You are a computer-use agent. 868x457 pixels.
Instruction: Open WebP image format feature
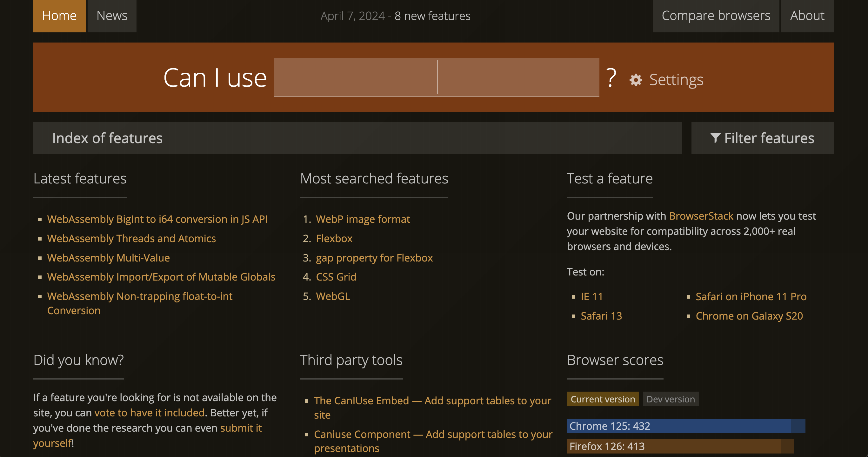[363, 219]
